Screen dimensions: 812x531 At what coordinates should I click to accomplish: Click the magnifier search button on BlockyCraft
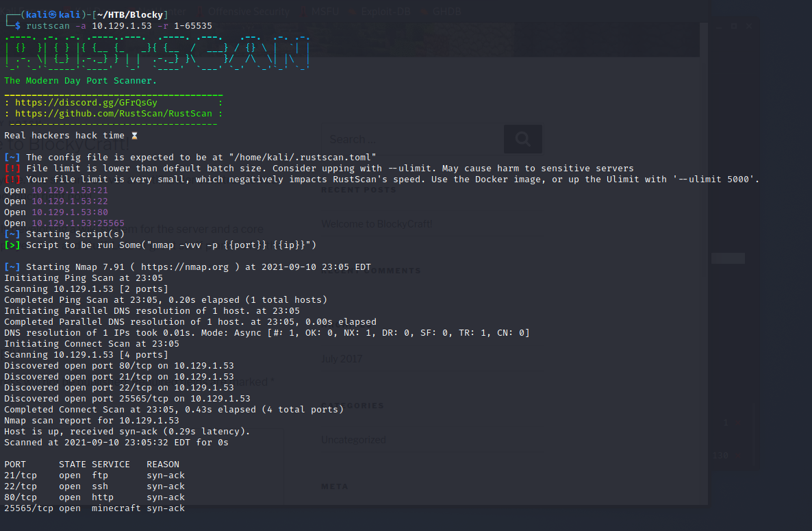click(x=522, y=139)
